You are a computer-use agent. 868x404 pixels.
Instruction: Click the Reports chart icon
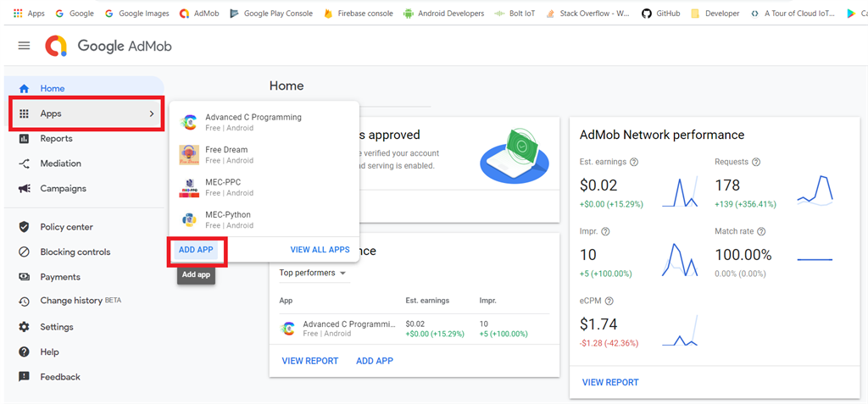pos(24,138)
